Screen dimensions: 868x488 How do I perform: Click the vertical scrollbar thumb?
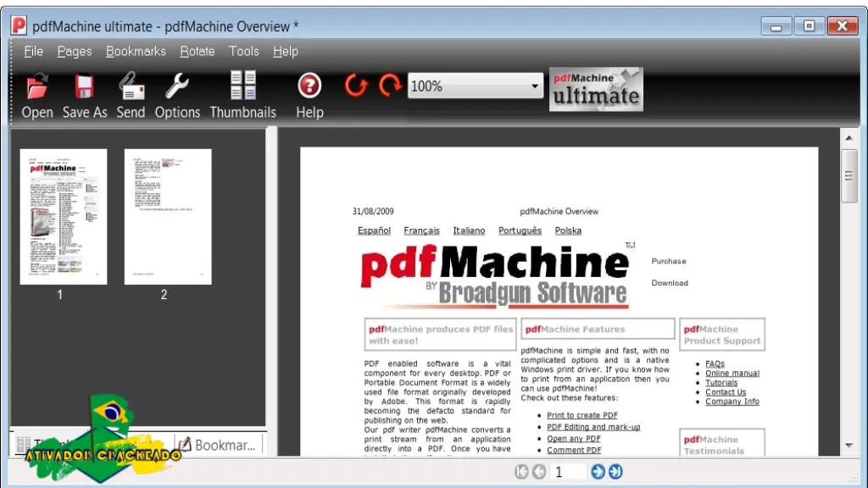849,175
